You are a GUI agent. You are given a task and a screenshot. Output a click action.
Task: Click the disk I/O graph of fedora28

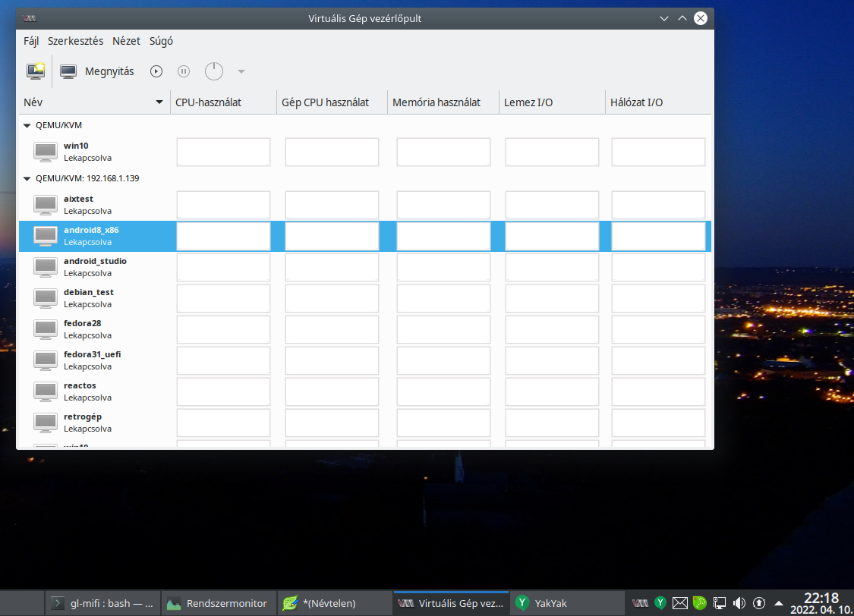(552, 329)
